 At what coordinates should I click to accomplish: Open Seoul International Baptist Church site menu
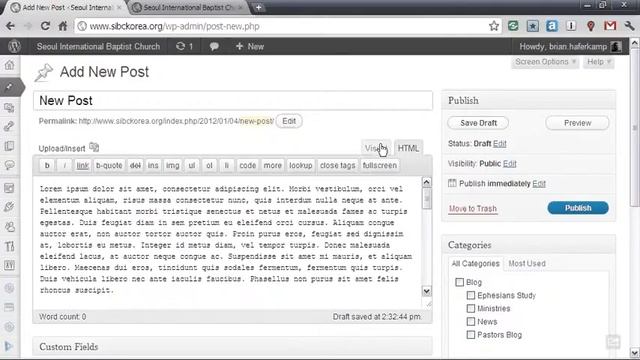[98, 47]
